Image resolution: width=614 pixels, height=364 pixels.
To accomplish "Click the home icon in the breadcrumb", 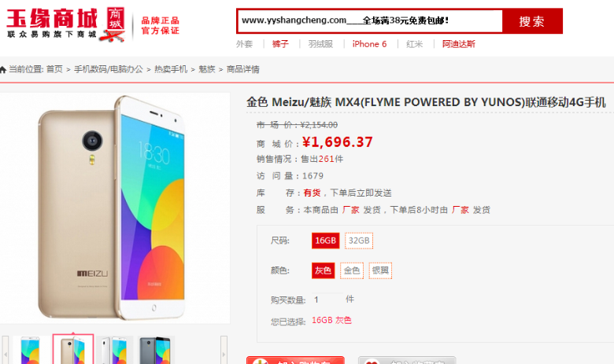I will click(x=3, y=70).
